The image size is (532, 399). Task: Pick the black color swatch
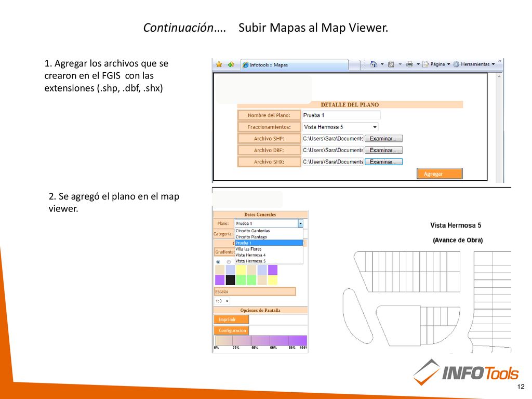[230, 280]
